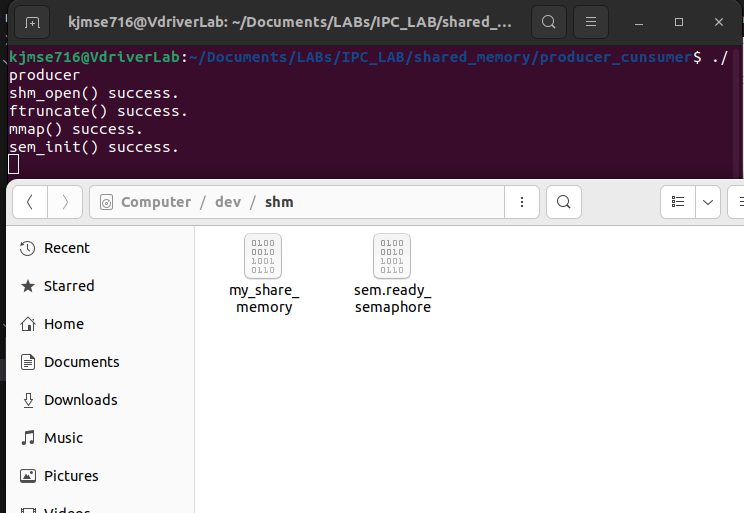This screenshot has height=513, width=744.
Task: Open the terminal hamburger menu
Action: (x=591, y=21)
